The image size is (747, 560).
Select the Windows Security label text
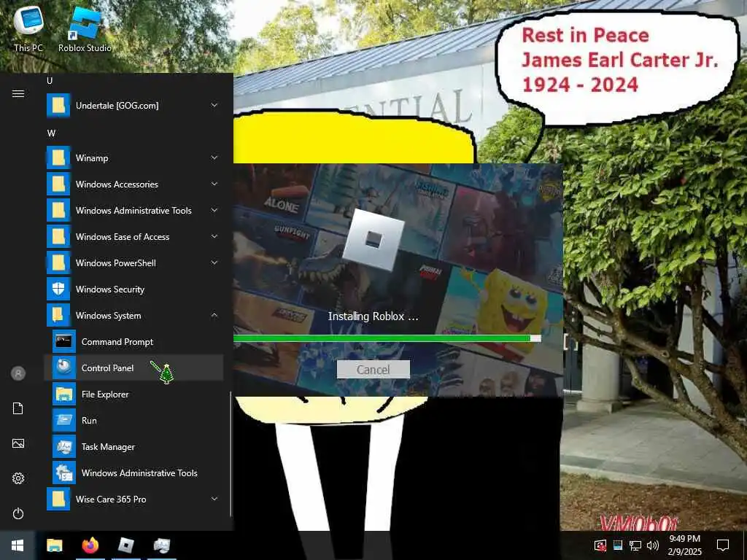tap(110, 289)
